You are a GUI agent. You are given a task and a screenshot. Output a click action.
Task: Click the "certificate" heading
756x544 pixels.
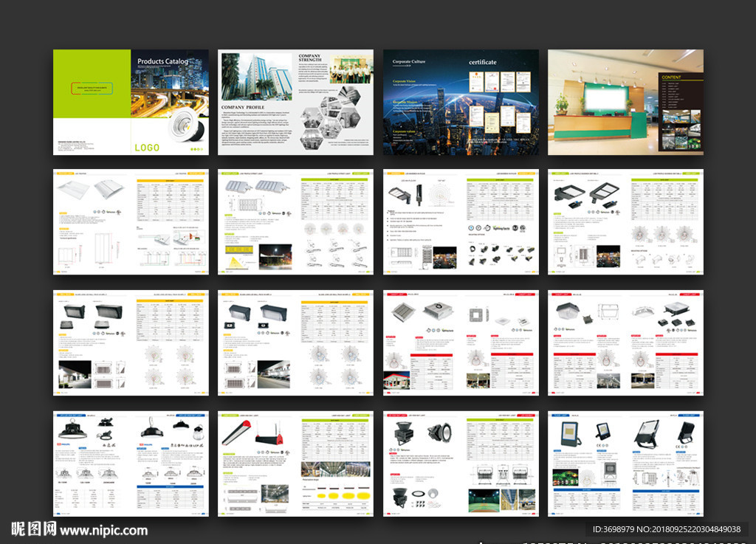click(x=483, y=62)
